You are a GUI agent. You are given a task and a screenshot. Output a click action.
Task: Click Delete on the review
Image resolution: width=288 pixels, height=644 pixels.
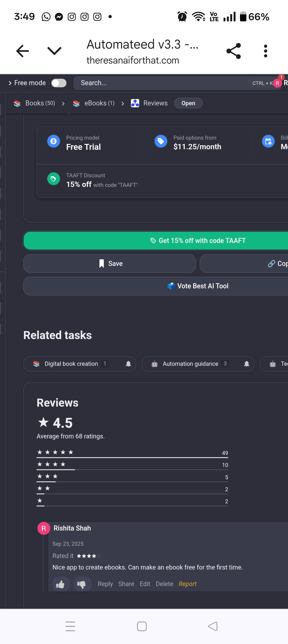(165, 584)
